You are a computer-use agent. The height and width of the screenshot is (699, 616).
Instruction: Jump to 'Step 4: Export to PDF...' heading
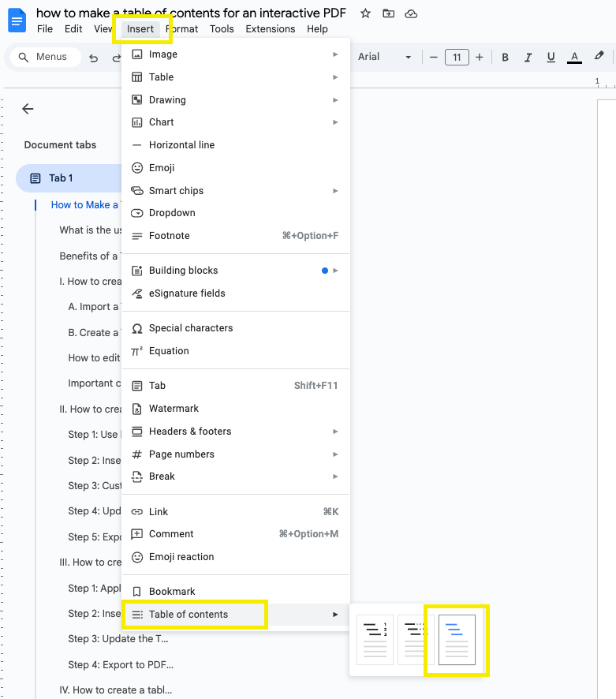tap(121, 665)
